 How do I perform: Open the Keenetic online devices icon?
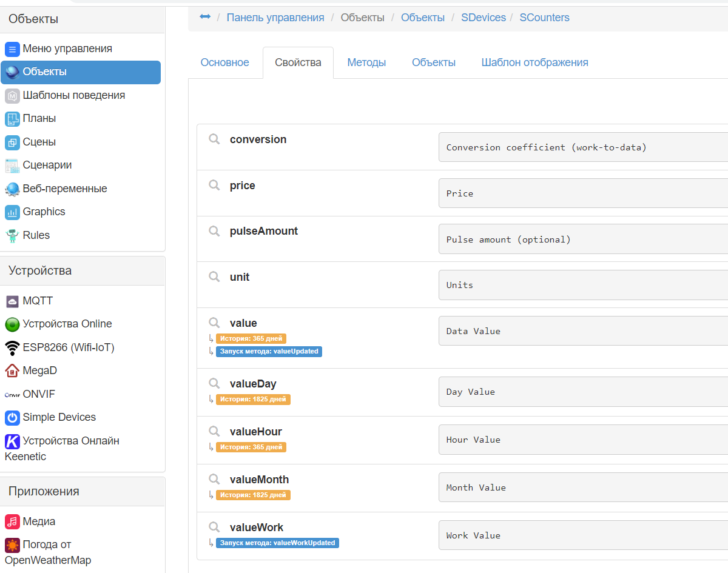click(12, 441)
